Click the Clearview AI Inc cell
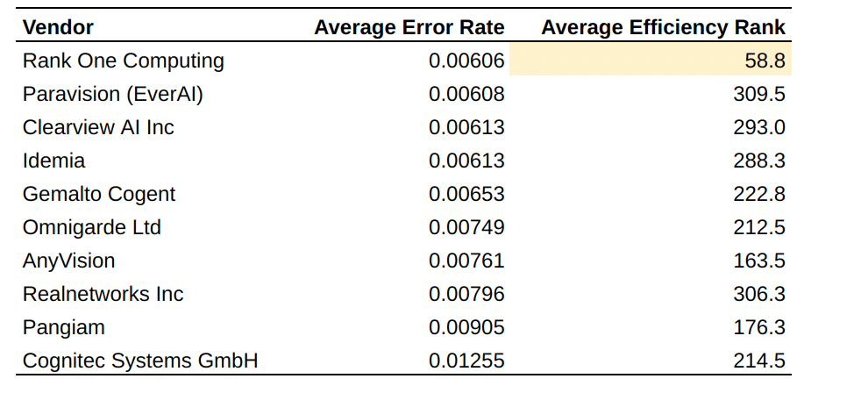The height and width of the screenshot is (393, 868). [x=98, y=127]
